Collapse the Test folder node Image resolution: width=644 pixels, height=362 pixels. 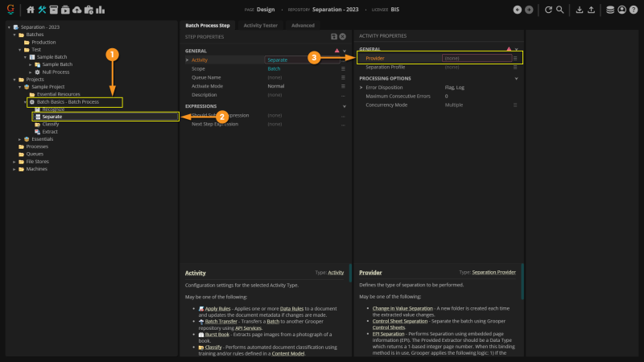(19, 50)
